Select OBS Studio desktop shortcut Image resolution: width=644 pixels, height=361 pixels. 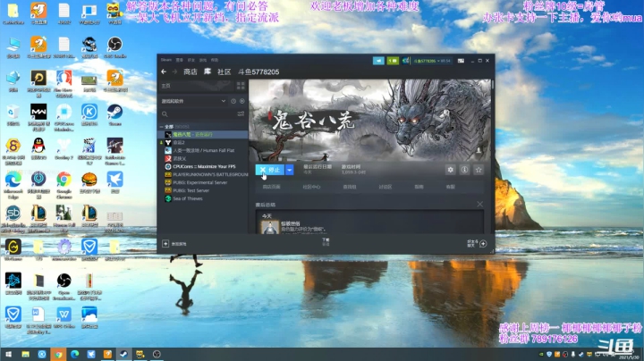pyautogui.click(x=114, y=47)
